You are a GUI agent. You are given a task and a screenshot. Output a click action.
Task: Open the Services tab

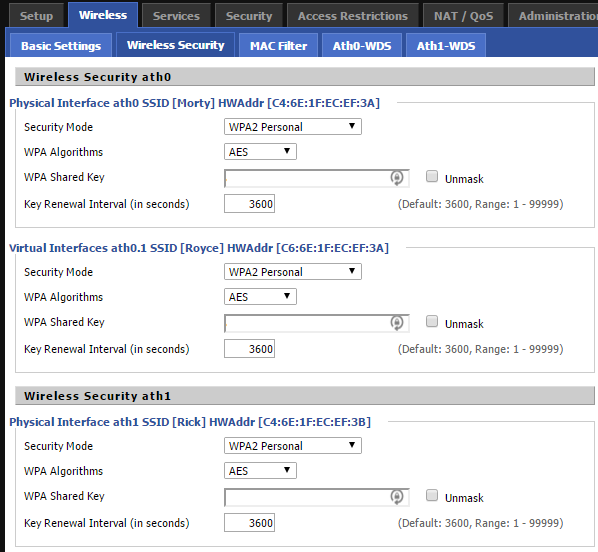click(176, 16)
